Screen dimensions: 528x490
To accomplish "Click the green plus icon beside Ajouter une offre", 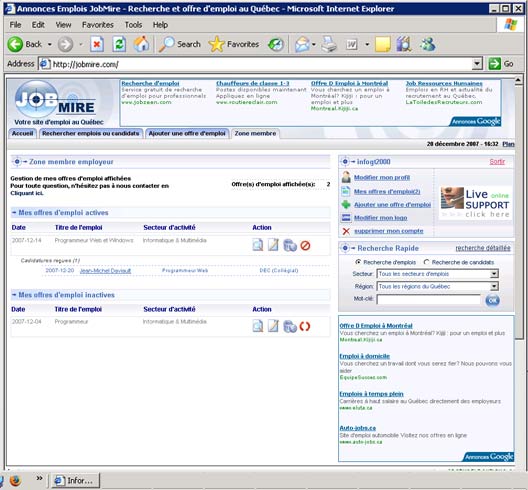I will (346, 204).
